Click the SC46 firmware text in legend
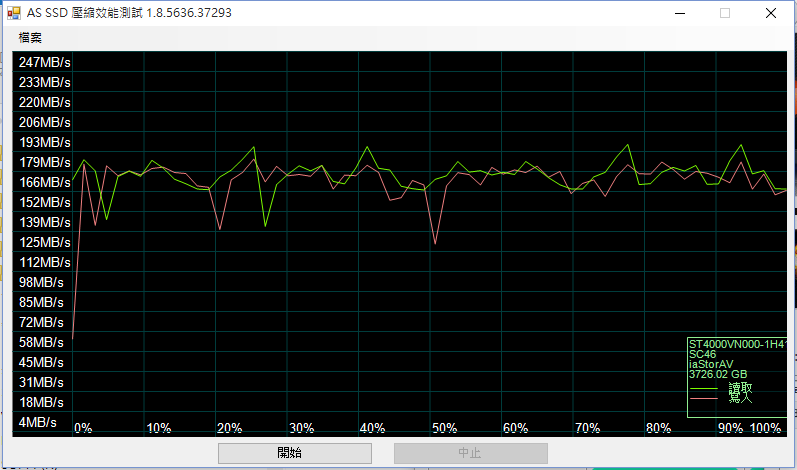Image resolution: width=797 pixels, height=470 pixels. pyautogui.click(x=702, y=354)
